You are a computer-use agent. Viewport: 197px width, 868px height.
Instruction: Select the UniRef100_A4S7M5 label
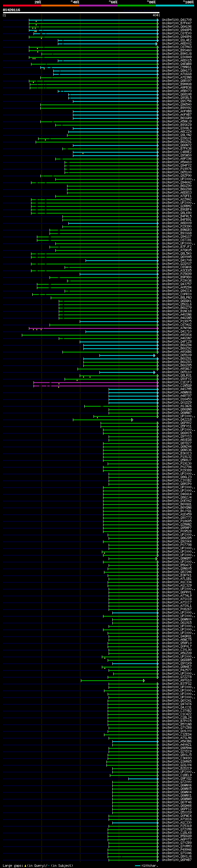pyautogui.click(x=176, y=389)
